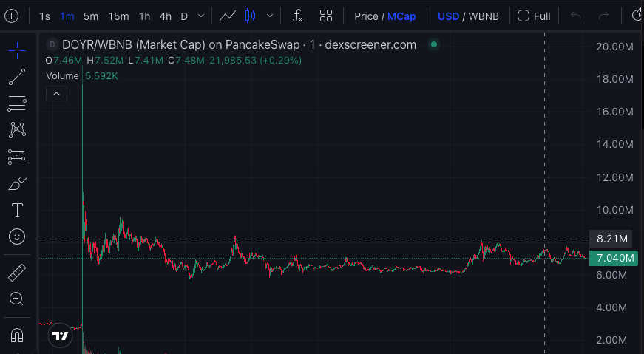Image resolution: width=644 pixels, height=354 pixels.
Task: Click the DOYR/WBNB symbol title
Action: pos(239,45)
